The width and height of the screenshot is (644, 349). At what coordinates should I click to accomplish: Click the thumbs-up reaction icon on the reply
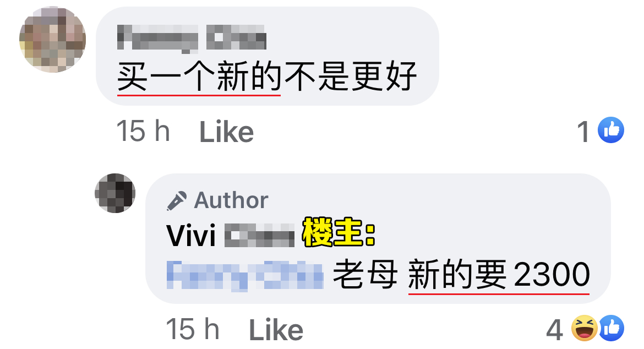pos(612,328)
